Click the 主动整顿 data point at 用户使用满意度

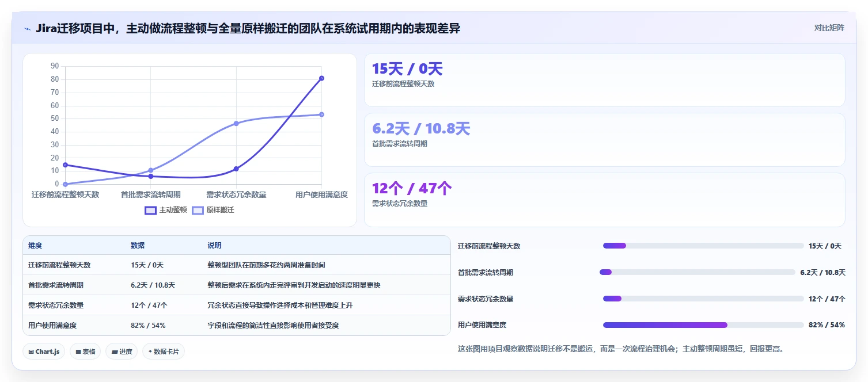pos(321,78)
